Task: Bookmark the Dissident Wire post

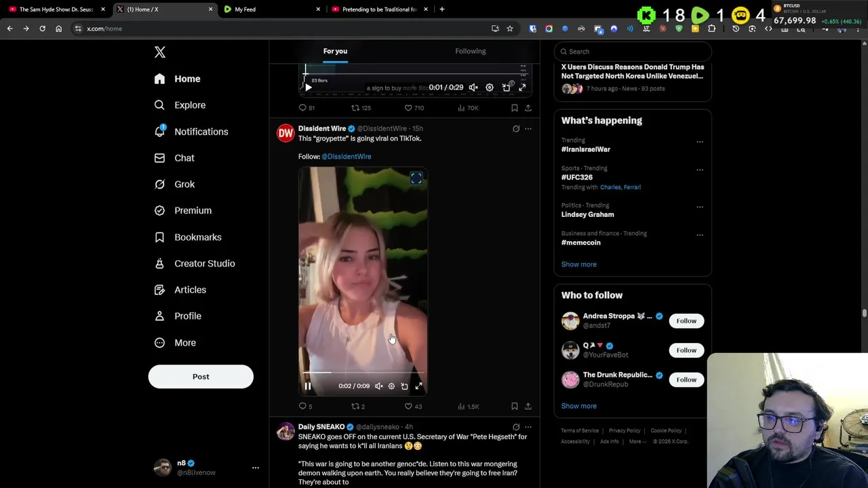Action: coord(515,407)
